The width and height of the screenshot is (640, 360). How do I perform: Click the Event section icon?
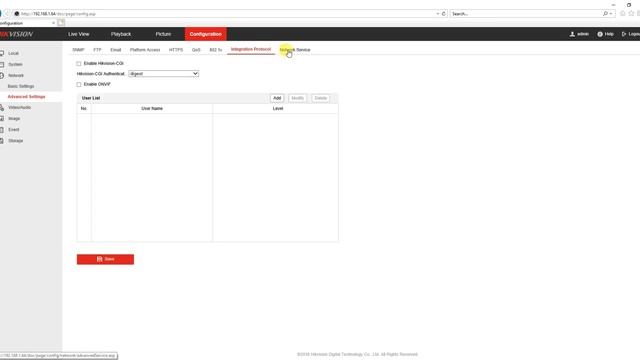2,129
